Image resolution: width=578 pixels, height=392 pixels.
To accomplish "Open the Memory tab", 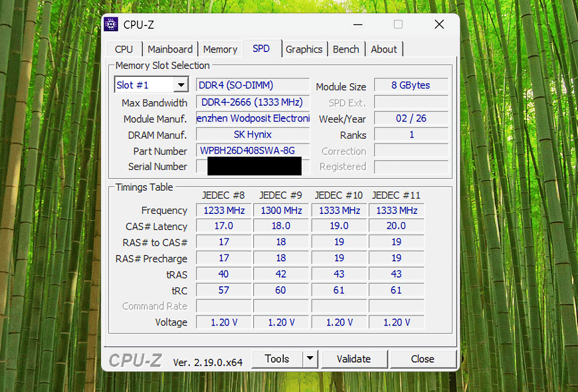I will (x=220, y=49).
